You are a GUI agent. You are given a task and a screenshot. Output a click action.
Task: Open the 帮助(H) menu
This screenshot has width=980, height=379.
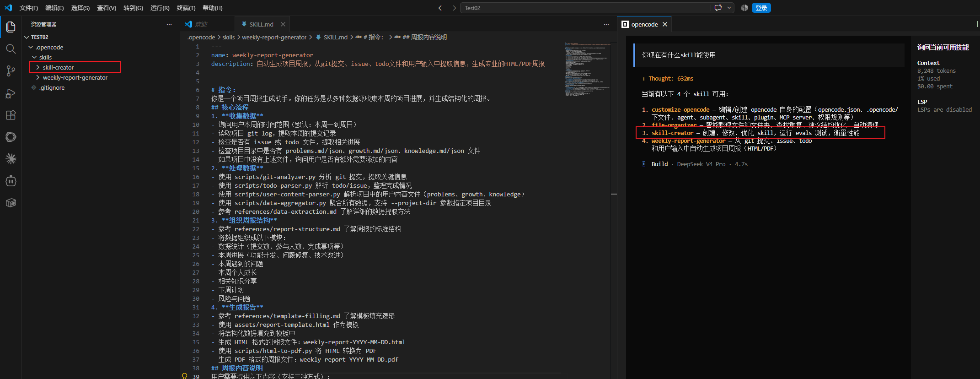(x=213, y=8)
